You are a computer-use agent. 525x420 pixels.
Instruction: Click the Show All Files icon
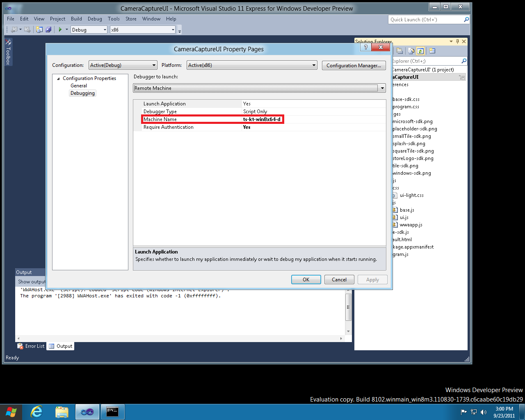tap(411, 50)
